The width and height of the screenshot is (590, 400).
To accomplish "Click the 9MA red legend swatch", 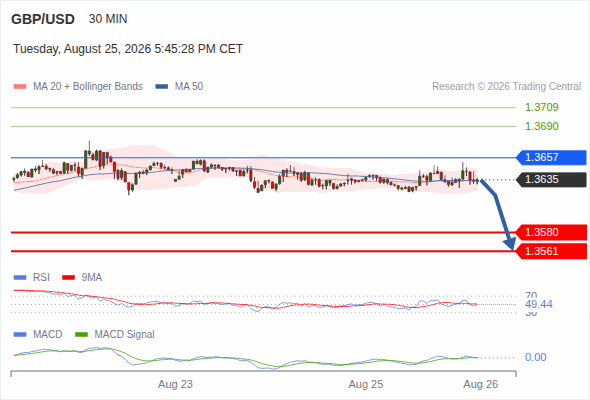I will pos(68,278).
